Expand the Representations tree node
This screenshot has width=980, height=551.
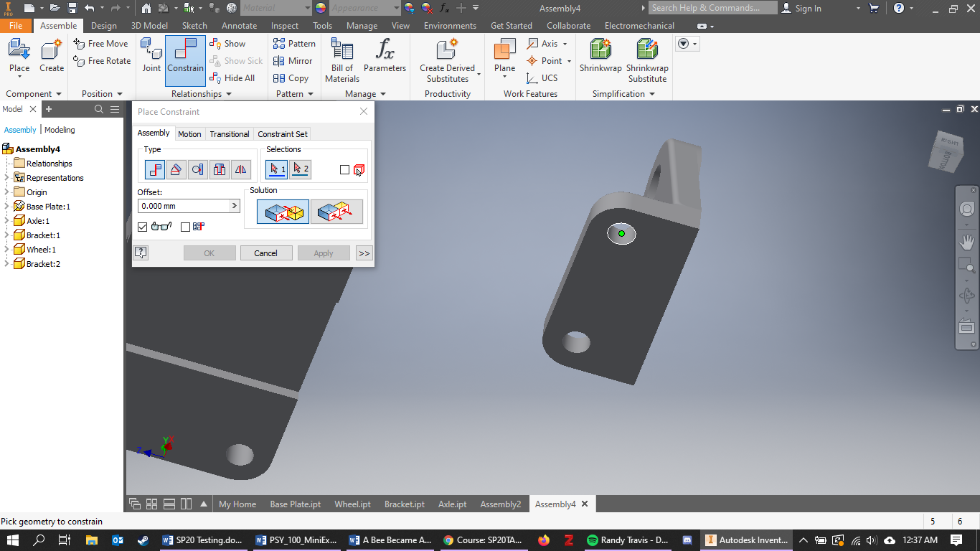coord(6,178)
